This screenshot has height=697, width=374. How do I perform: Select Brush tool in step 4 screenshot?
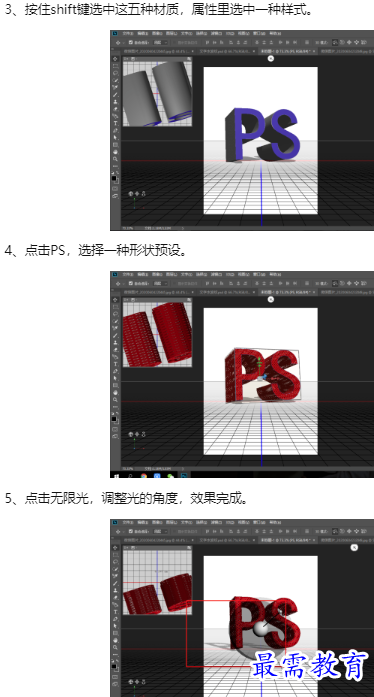tap(115, 336)
